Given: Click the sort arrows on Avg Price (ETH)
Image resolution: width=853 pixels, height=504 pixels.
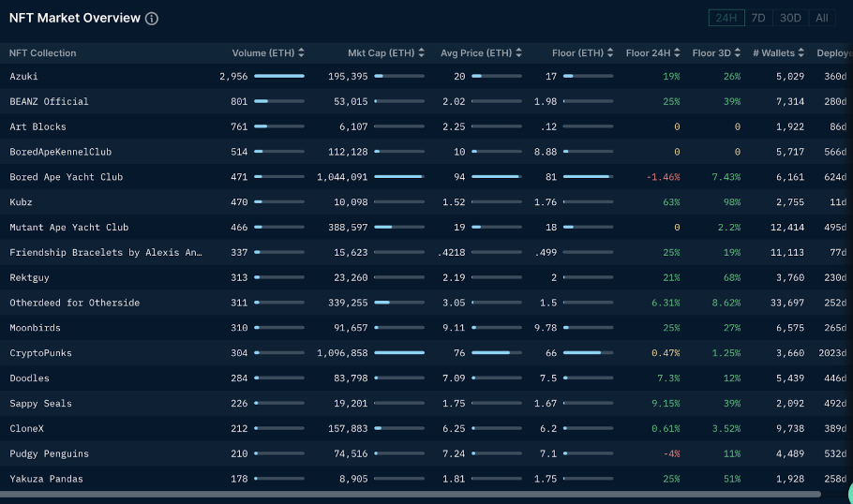Looking at the screenshot, I should pos(519,53).
